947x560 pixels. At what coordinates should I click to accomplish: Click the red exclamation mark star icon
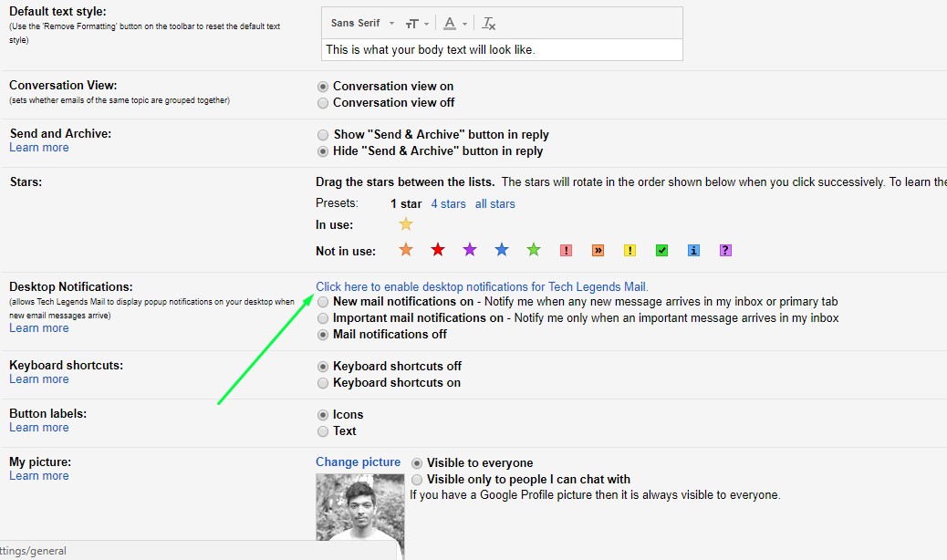566,249
